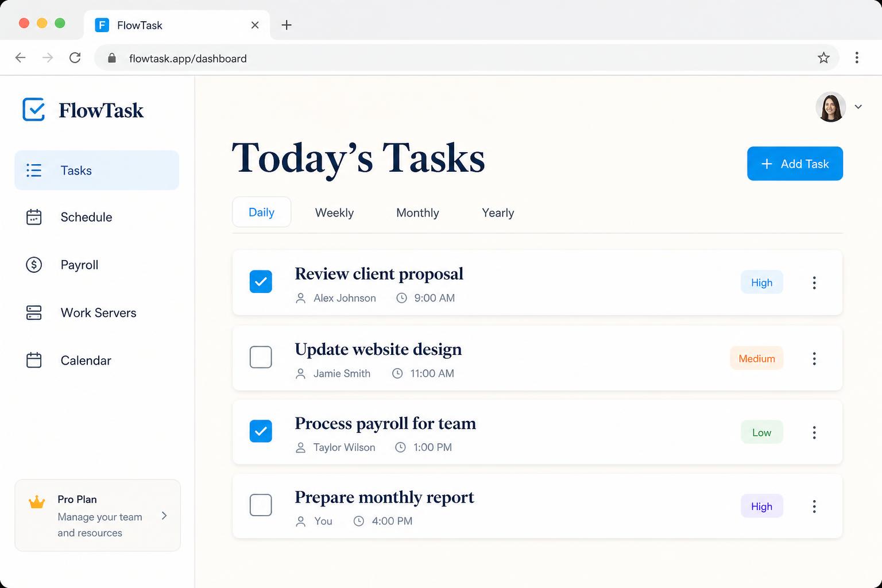This screenshot has width=882, height=588.
Task: Click the flowtask.app/dashboard address bar
Action: [x=466, y=57]
